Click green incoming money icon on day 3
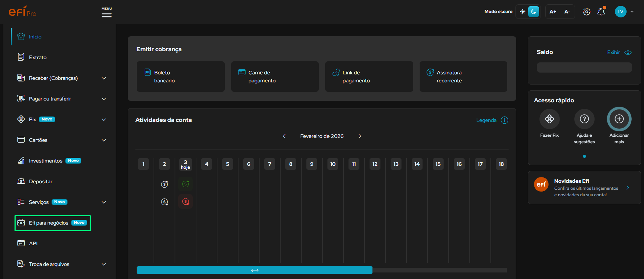This screenshot has width=644, height=279. point(186,184)
